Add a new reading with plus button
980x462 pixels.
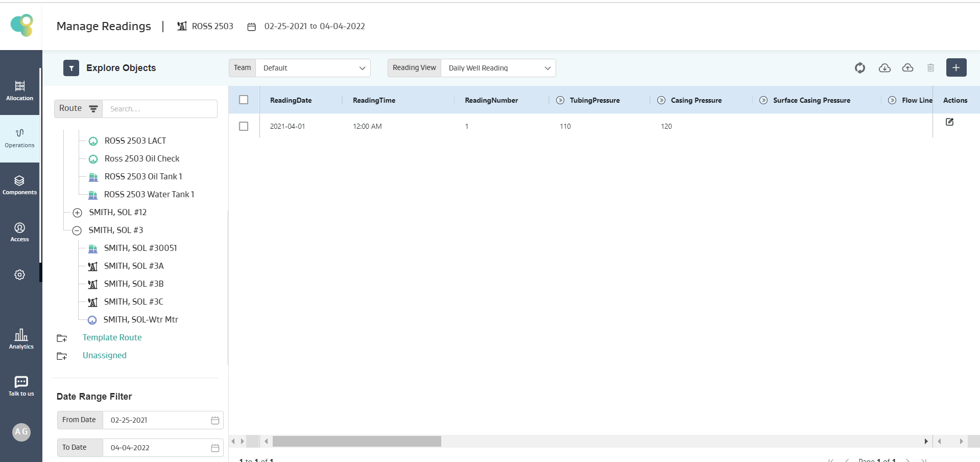coord(956,67)
